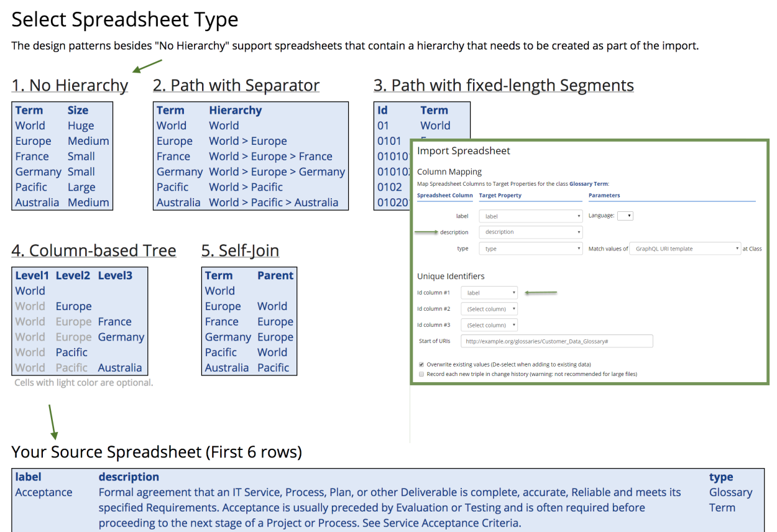This screenshot has width=777, height=532.
Task: Open the "GraphQL URI template" match dropdown
Action: click(685, 249)
